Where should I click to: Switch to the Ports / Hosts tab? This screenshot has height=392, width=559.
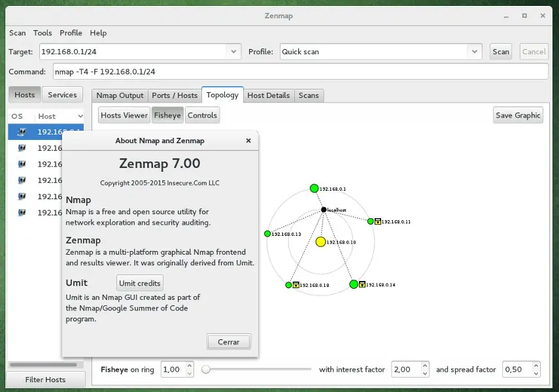pos(175,95)
